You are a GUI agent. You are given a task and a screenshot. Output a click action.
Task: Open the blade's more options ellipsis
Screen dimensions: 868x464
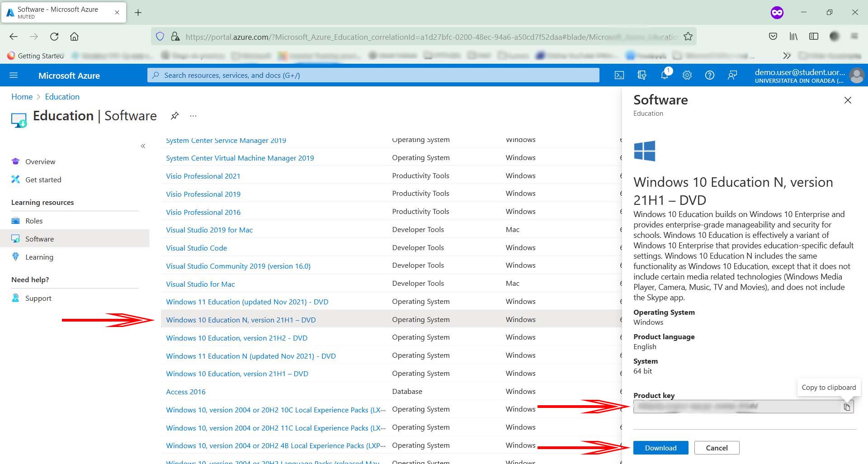coord(193,116)
